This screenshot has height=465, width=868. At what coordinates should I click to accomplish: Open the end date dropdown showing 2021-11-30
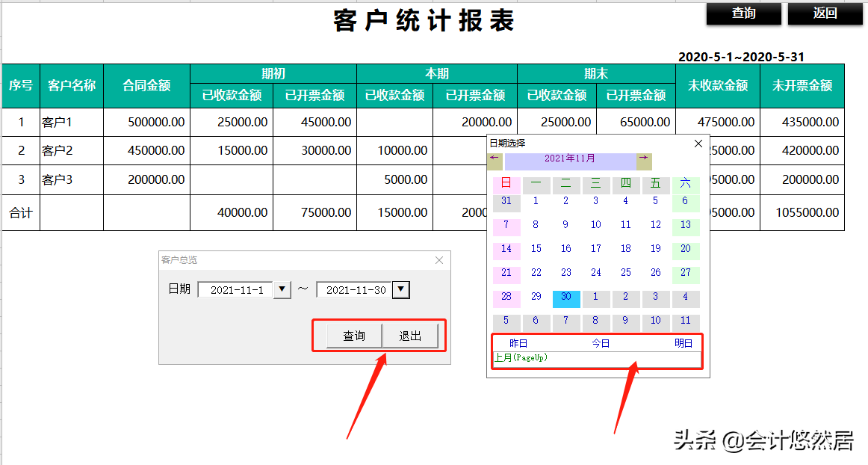point(402,289)
